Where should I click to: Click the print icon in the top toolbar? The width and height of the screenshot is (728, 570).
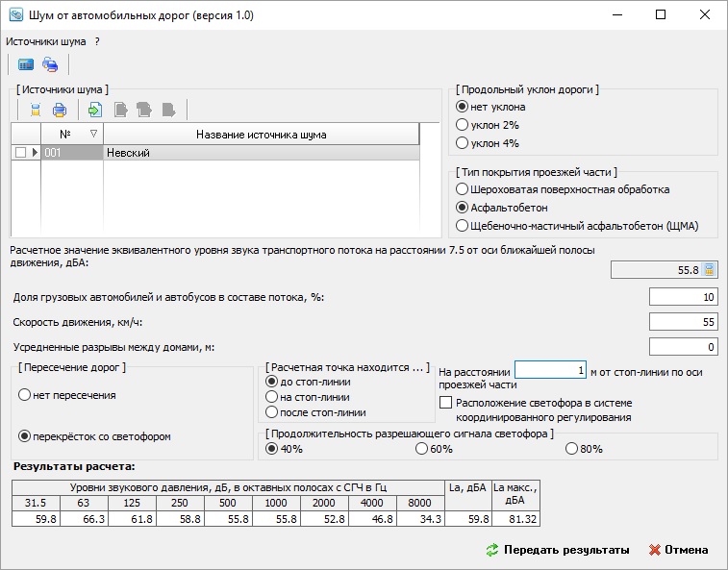tap(50, 65)
